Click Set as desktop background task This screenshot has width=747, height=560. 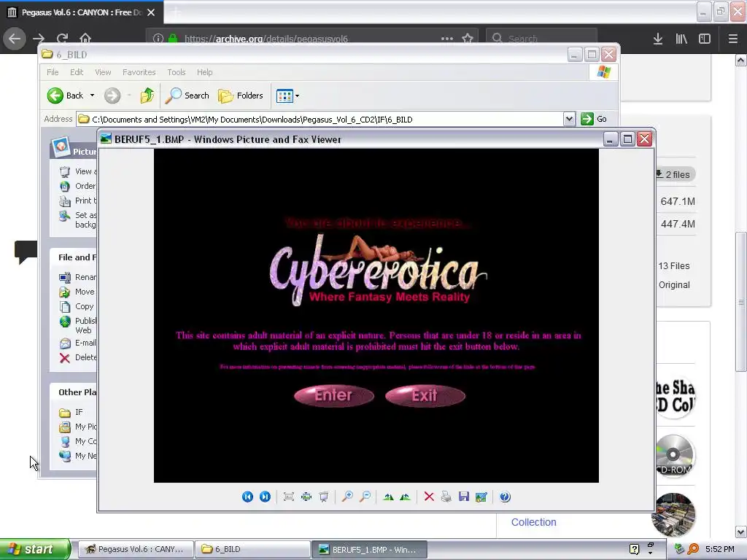click(77, 220)
